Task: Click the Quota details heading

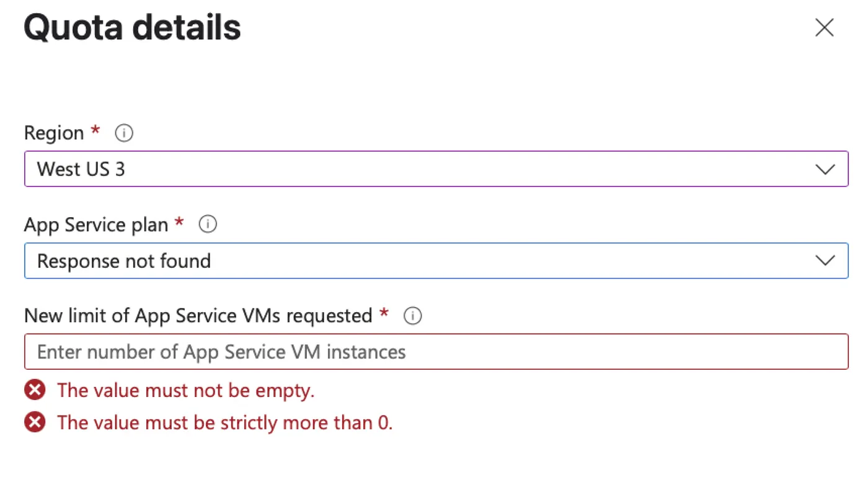Action: click(x=132, y=28)
